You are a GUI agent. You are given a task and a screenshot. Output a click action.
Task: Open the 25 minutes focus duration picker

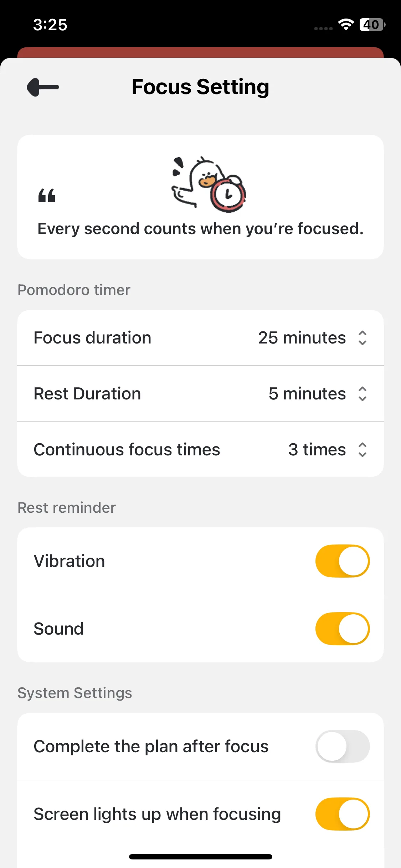pyautogui.click(x=302, y=338)
